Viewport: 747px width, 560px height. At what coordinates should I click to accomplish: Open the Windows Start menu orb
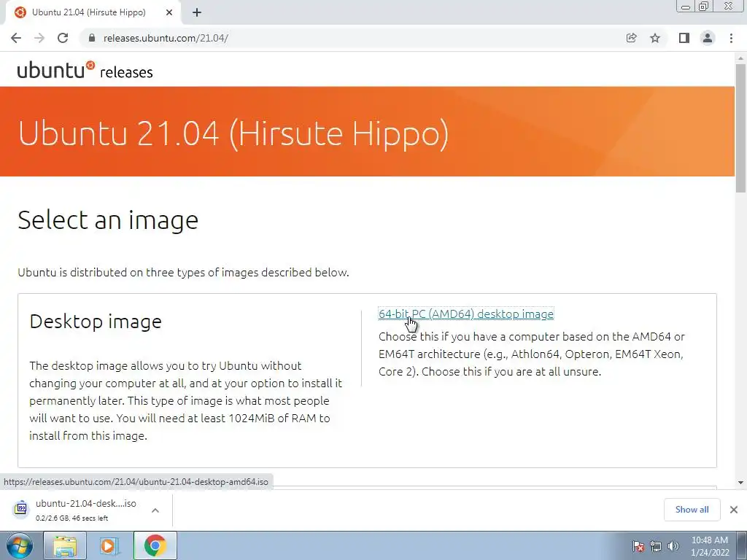19,545
